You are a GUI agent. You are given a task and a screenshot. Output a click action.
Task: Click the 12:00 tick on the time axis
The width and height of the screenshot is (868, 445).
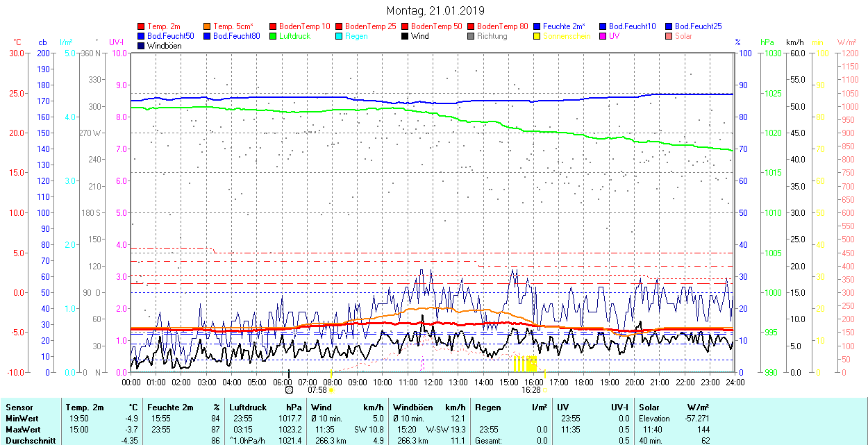tap(433, 382)
